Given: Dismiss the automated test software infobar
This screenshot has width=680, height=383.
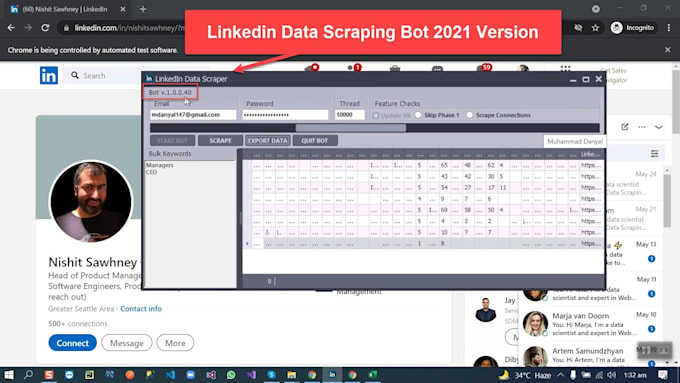Looking at the screenshot, I should pyautogui.click(x=667, y=50).
